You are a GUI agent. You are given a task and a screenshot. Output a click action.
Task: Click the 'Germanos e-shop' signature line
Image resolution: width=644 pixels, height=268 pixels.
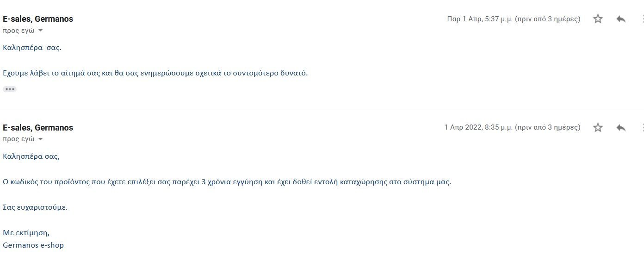tap(33, 245)
